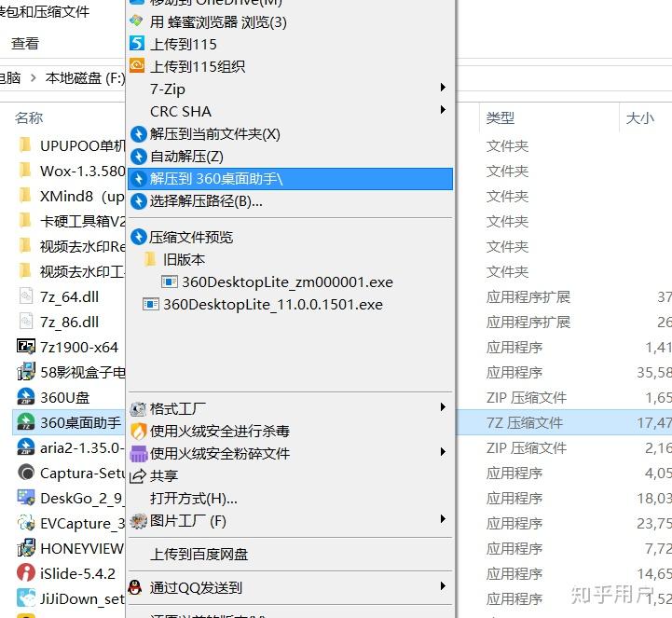Click the 7z1900-x64 installer icon
This screenshot has width=672, height=618.
(26, 347)
